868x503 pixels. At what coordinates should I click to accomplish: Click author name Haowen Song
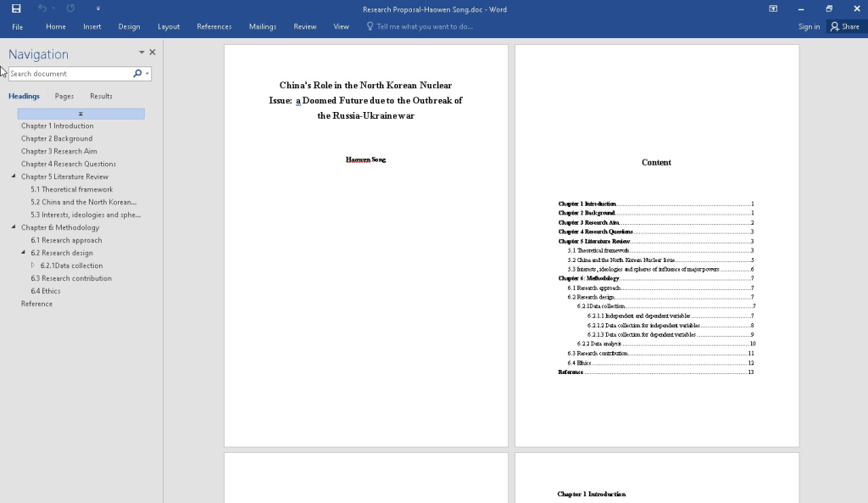[366, 159]
